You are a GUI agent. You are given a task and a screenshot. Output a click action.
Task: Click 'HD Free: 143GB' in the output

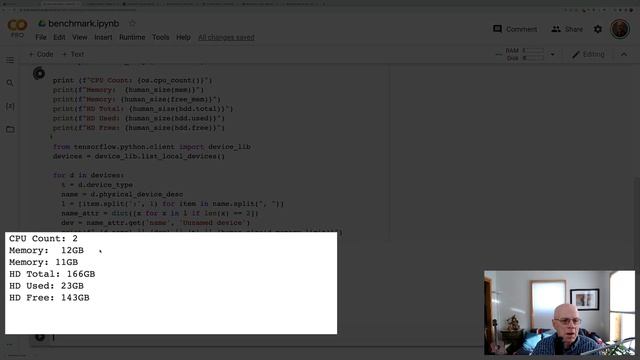[49, 298]
